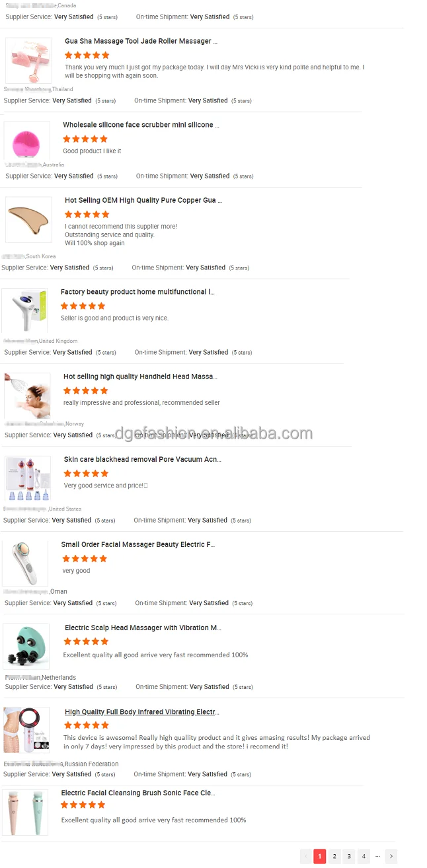Viewport: 427px width, 868px height.
Task: Click the star rating under Wholesale silicone scrubber
Action: (x=85, y=139)
